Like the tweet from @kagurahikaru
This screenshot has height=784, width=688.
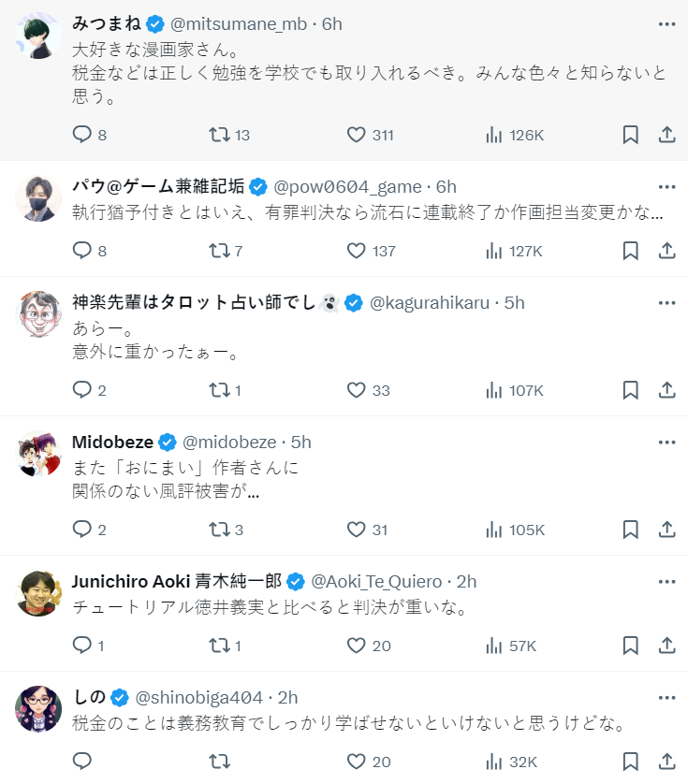point(356,390)
